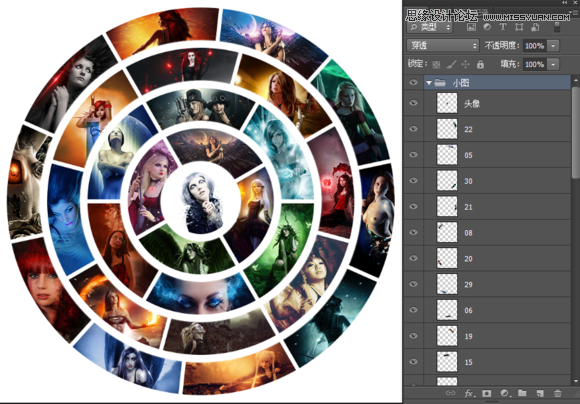Click the lock all padlock icon
The image size is (580, 404).
(x=480, y=64)
